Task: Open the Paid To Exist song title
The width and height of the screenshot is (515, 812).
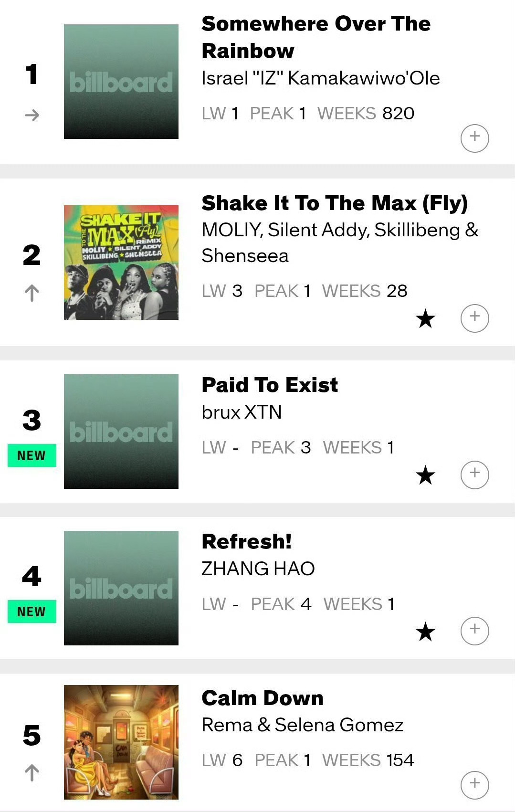Action: [x=270, y=385]
